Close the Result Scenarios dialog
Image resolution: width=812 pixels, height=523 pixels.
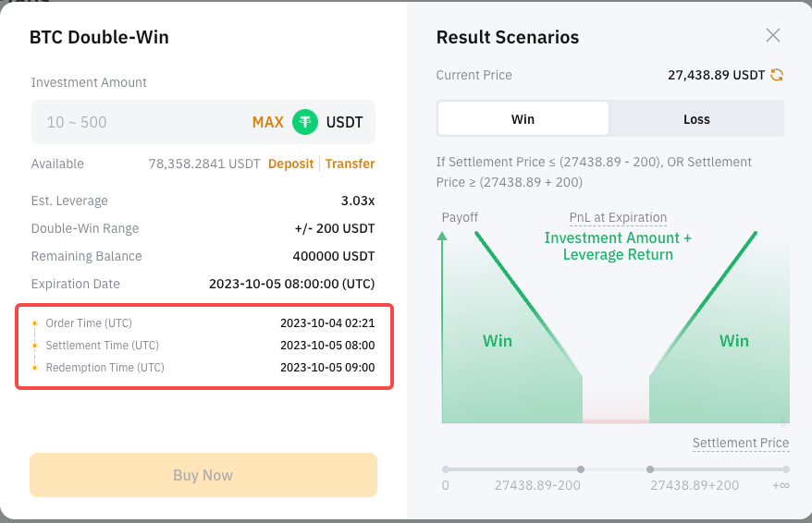[772, 35]
